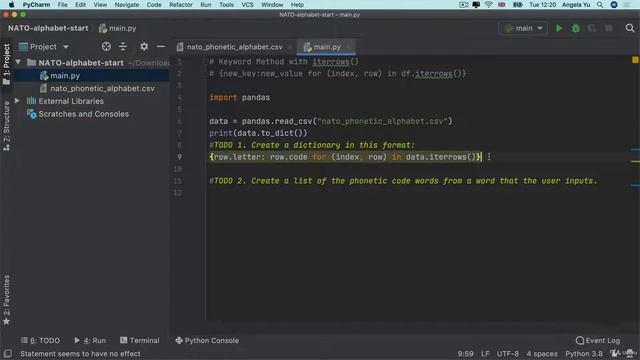Open the Search Everywhere magnifier
The height and width of the screenshot is (360, 640).
click(630, 28)
